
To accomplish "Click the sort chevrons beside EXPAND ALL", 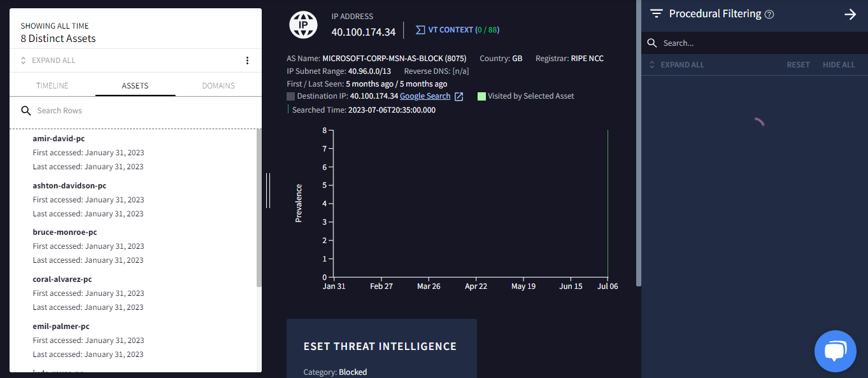I will click(651, 64).
